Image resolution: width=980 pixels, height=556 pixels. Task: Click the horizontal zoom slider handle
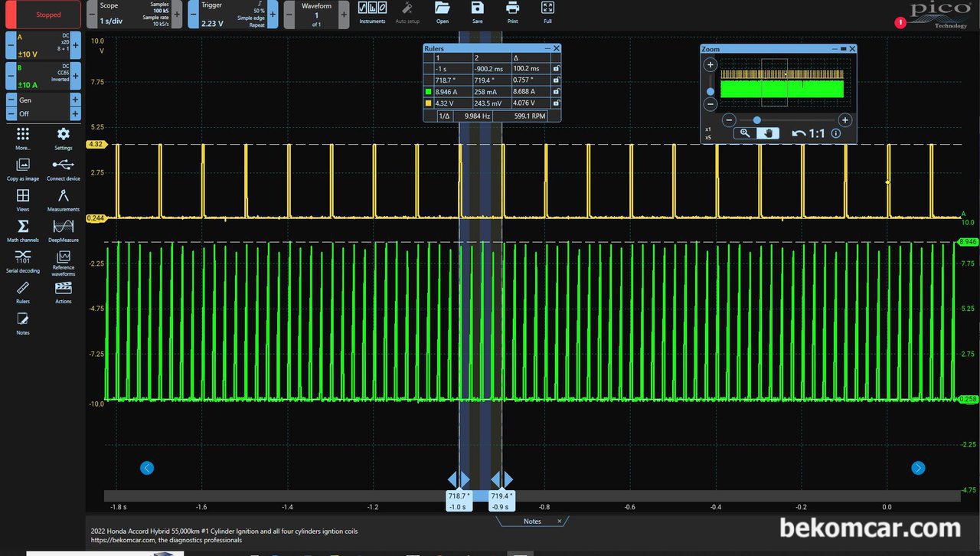pos(756,120)
